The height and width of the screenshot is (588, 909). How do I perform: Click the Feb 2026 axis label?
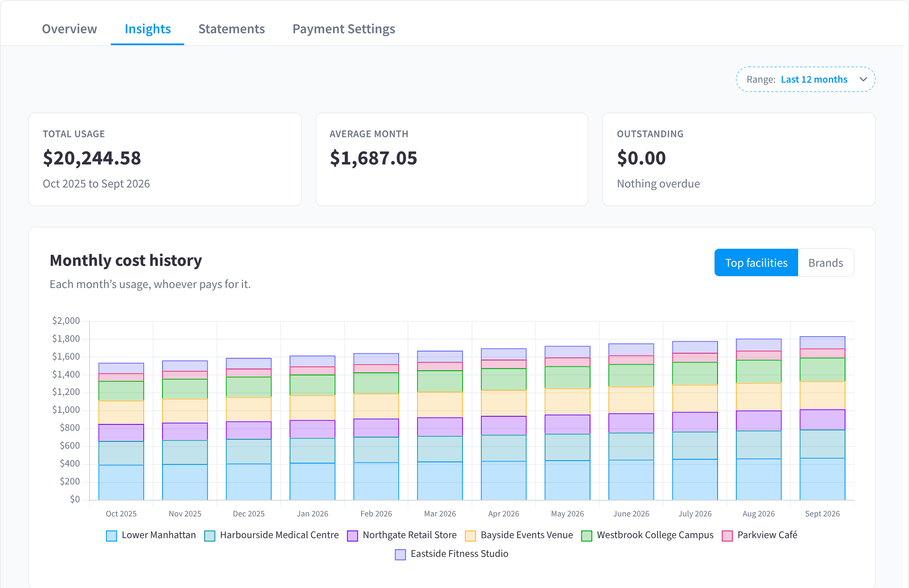[376, 513]
